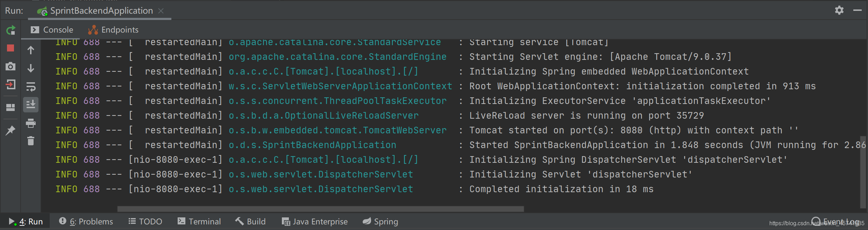Image resolution: width=868 pixels, height=230 pixels.
Task: Open the TODO tool window
Action: (145, 221)
